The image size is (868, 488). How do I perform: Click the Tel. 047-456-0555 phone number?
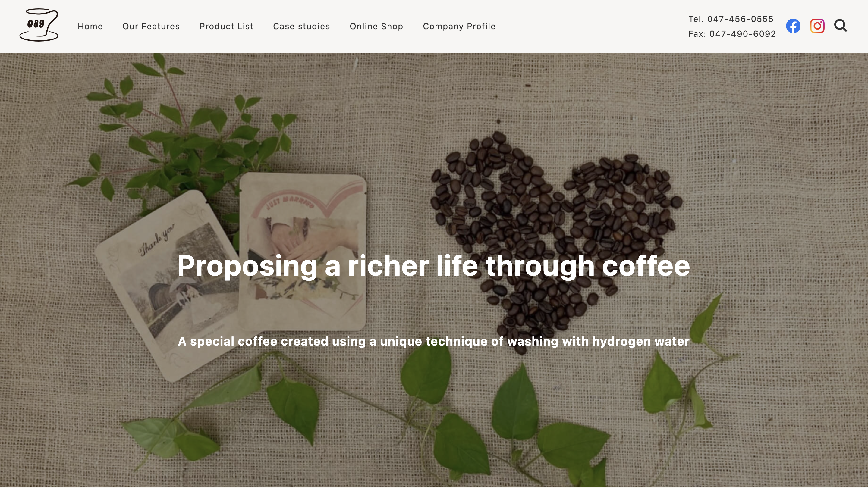coord(731,19)
